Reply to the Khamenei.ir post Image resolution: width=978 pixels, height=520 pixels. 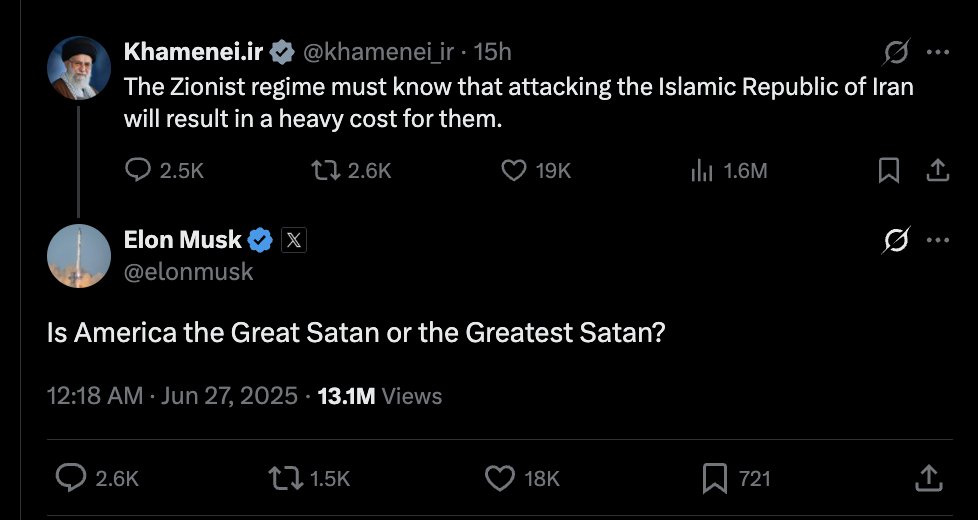137,171
